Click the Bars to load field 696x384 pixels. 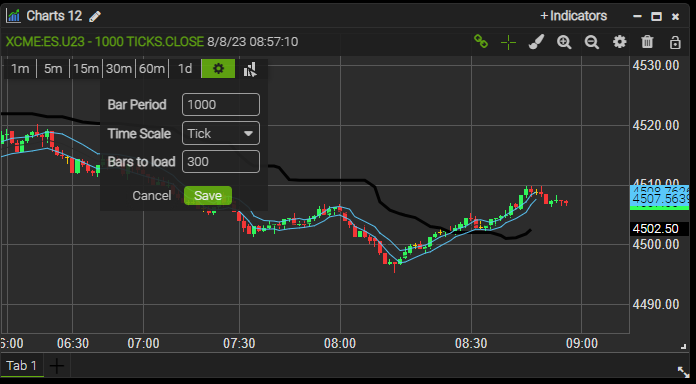click(x=221, y=162)
